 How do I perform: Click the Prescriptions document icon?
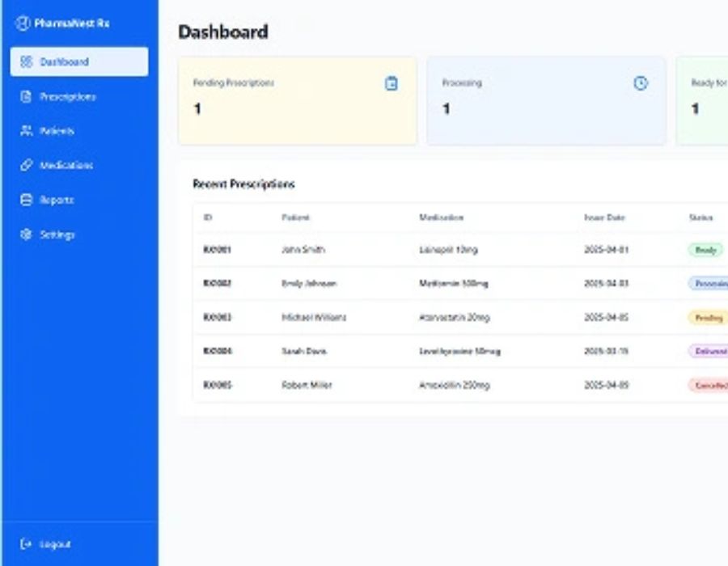coord(27,96)
